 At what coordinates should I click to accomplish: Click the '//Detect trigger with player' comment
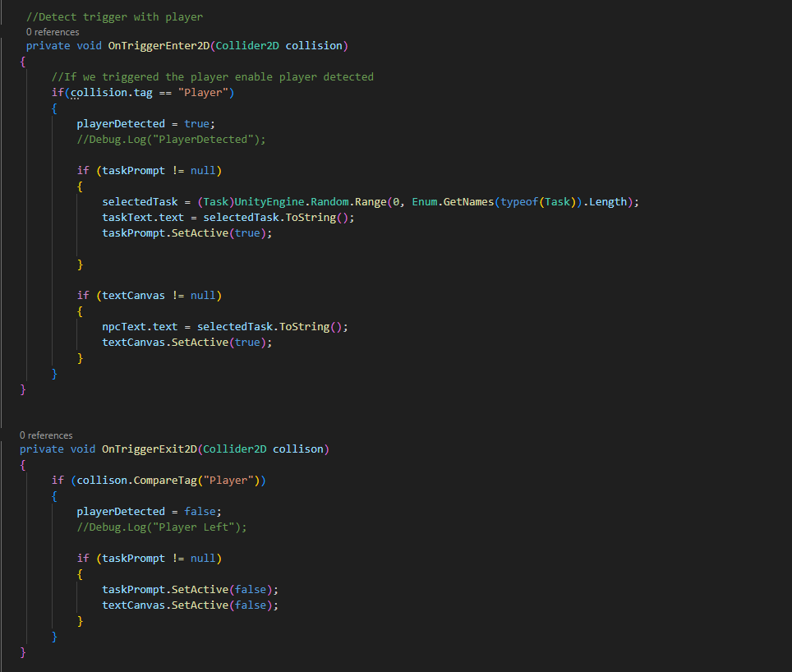click(x=115, y=16)
